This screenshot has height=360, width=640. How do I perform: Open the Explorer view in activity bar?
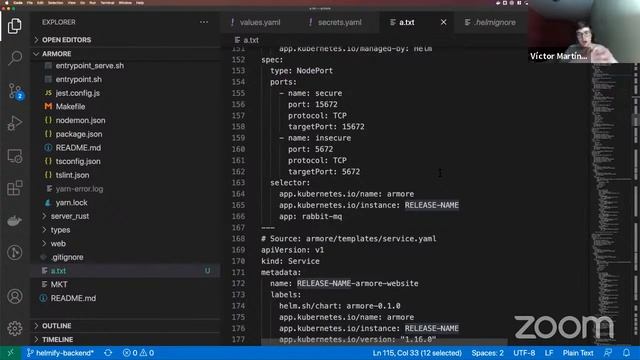15,26
